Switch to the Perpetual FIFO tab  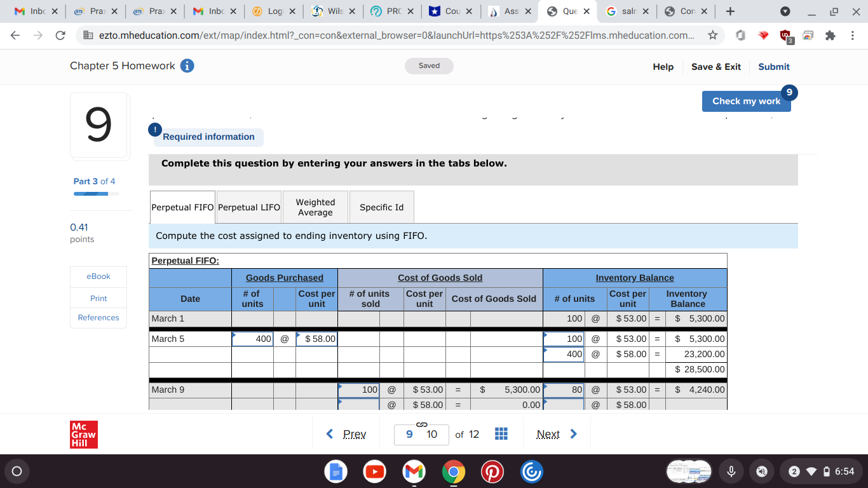coord(183,207)
